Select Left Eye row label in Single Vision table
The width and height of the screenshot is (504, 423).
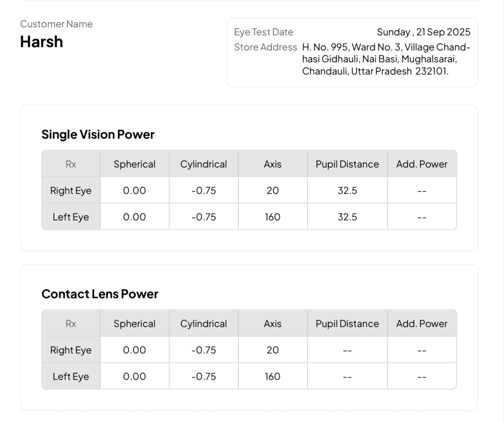click(x=71, y=217)
